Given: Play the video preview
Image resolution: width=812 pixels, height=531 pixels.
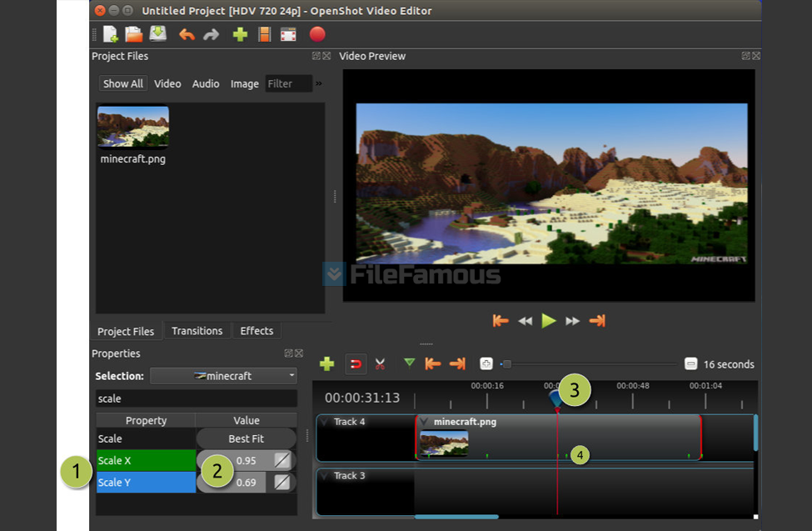Looking at the screenshot, I should (x=548, y=321).
